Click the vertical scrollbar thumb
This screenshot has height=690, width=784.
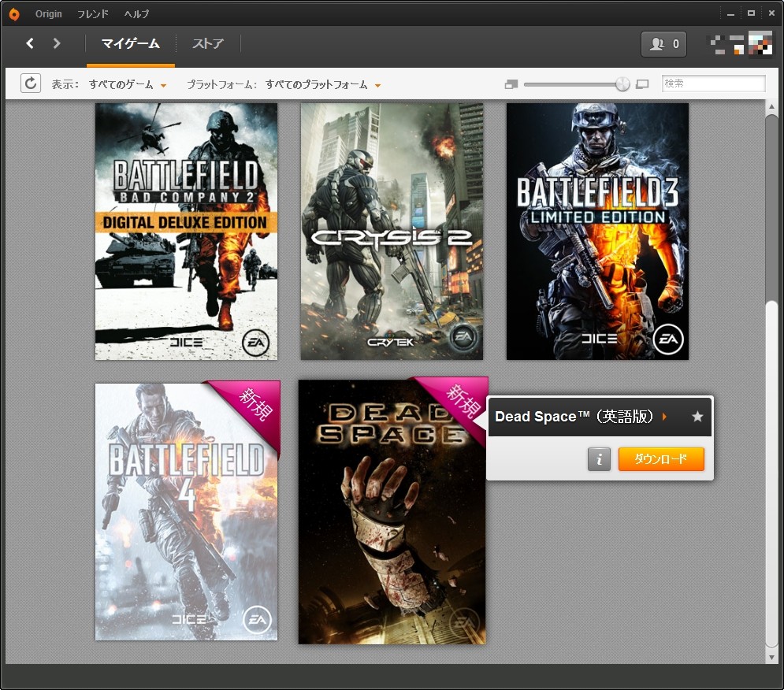click(x=771, y=475)
